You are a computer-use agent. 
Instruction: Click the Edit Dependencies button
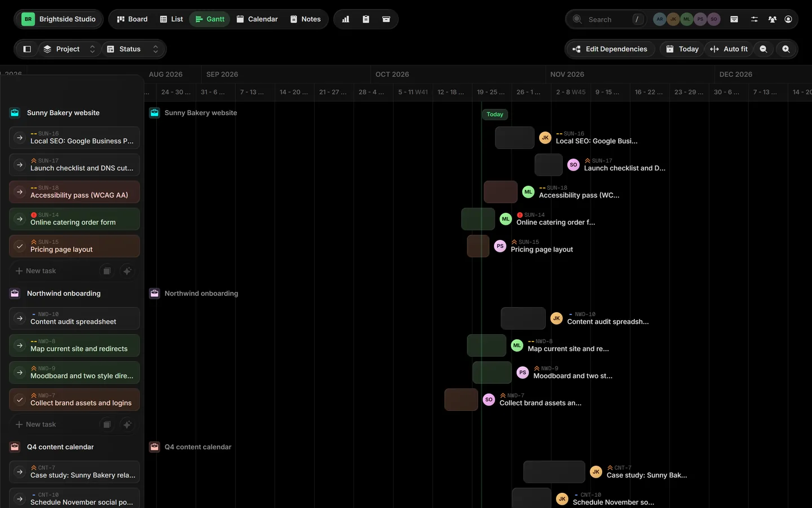point(611,49)
